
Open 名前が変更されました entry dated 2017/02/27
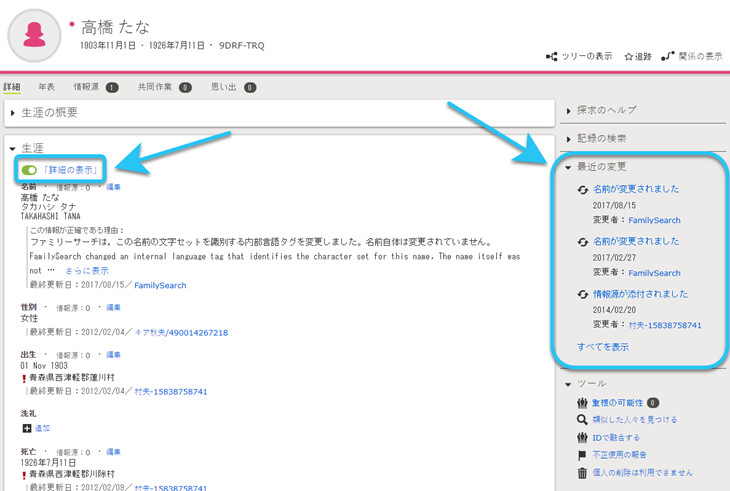tap(636, 242)
